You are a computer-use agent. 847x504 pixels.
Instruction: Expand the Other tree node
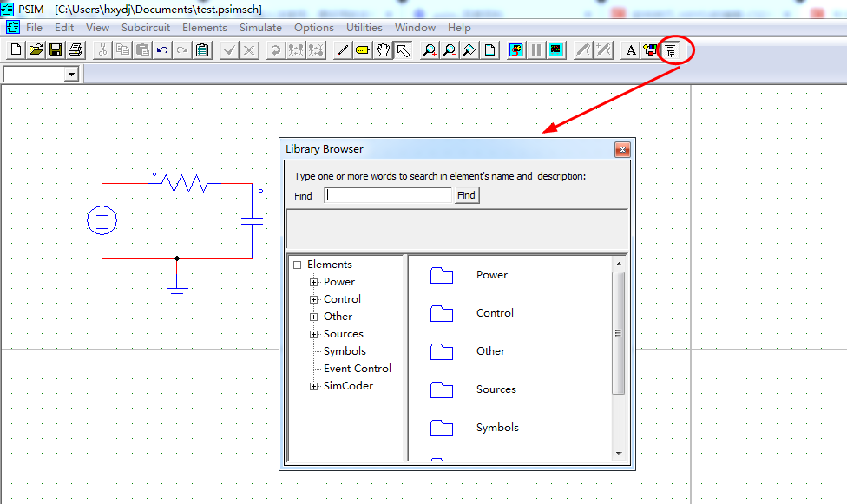pos(313,317)
